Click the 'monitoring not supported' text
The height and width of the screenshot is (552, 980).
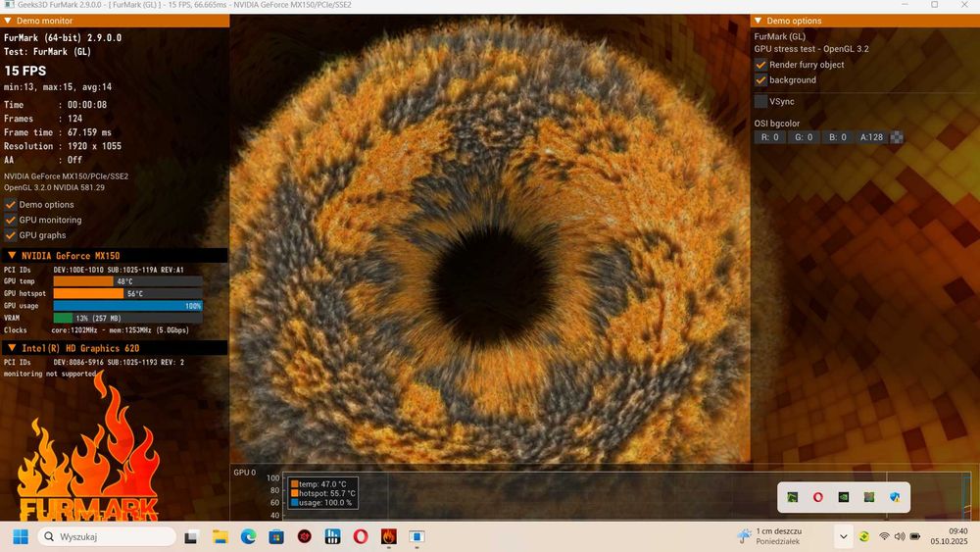pyautogui.click(x=50, y=374)
